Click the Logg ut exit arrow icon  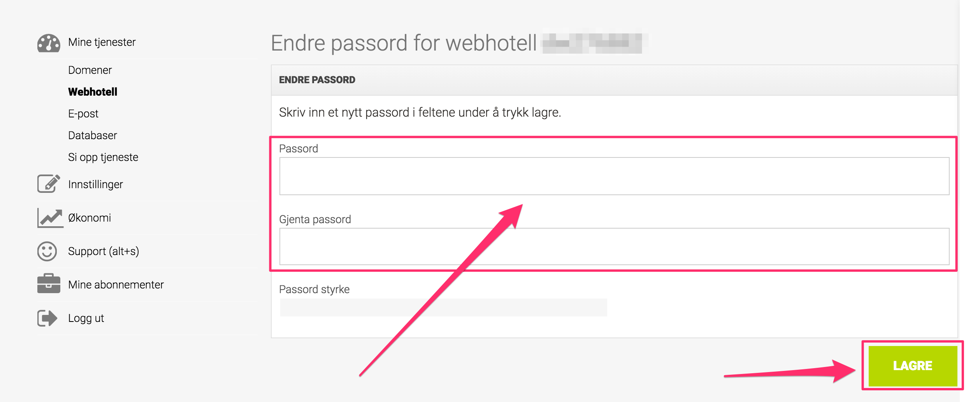tap(47, 318)
